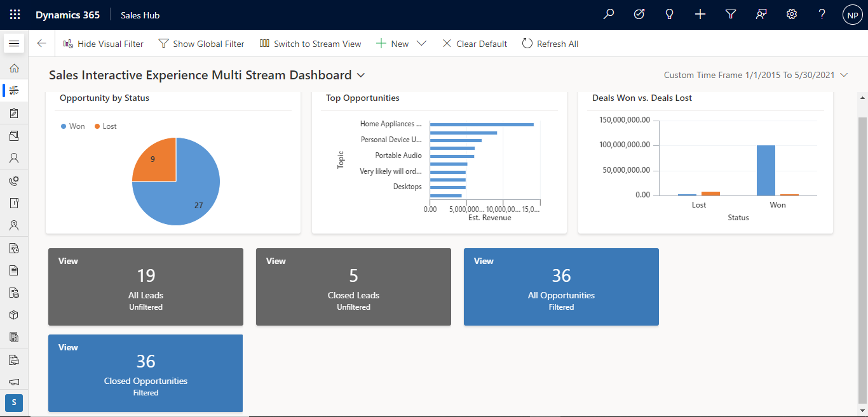Click View on the Closed Leads tile
868x417 pixels.
click(x=276, y=261)
